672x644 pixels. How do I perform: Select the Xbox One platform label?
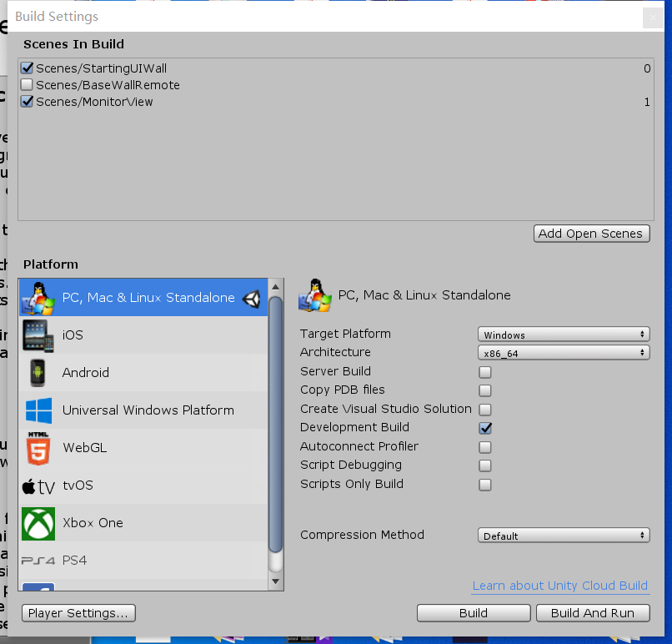click(93, 523)
